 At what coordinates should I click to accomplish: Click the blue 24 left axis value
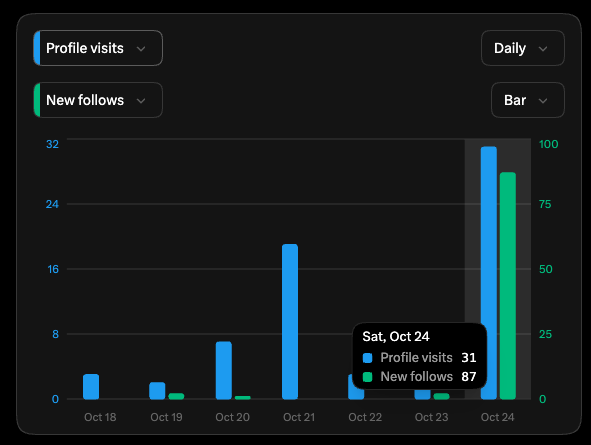click(52, 204)
